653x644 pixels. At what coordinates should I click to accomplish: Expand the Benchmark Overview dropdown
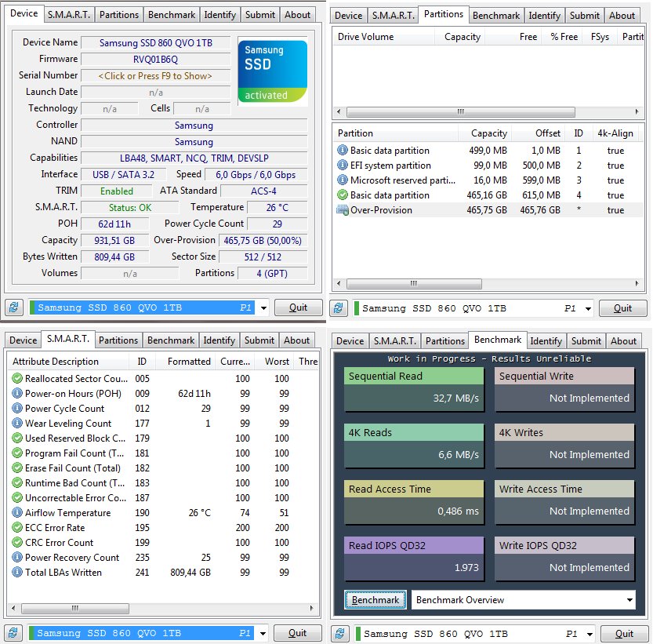coord(629,600)
